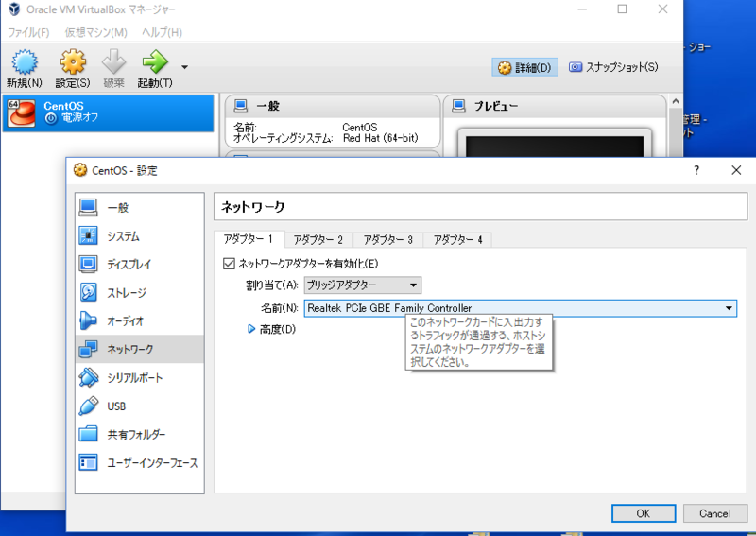Screen dimensions: 756x536
Task: Click the CentOS red hat OS icon
Action: tap(21, 113)
